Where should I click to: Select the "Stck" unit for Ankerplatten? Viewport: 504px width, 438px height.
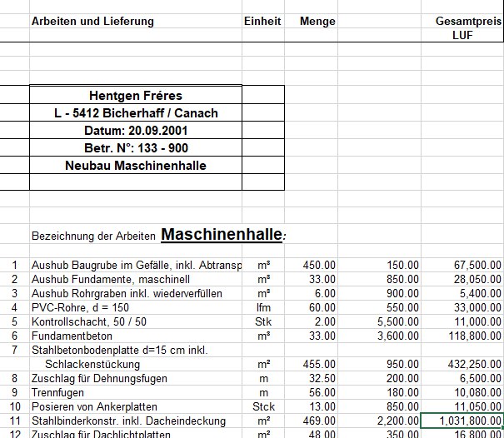click(x=263, y=406)
